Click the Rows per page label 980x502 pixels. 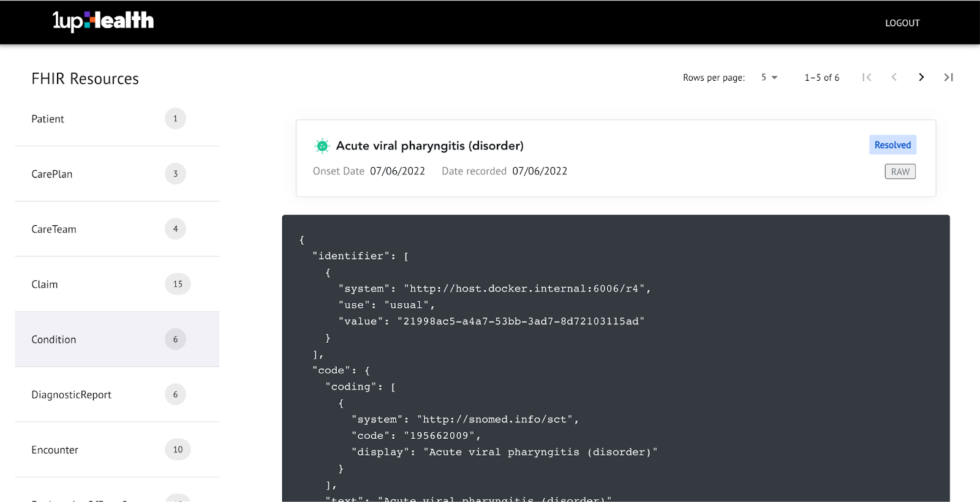(x=714, y=78)
